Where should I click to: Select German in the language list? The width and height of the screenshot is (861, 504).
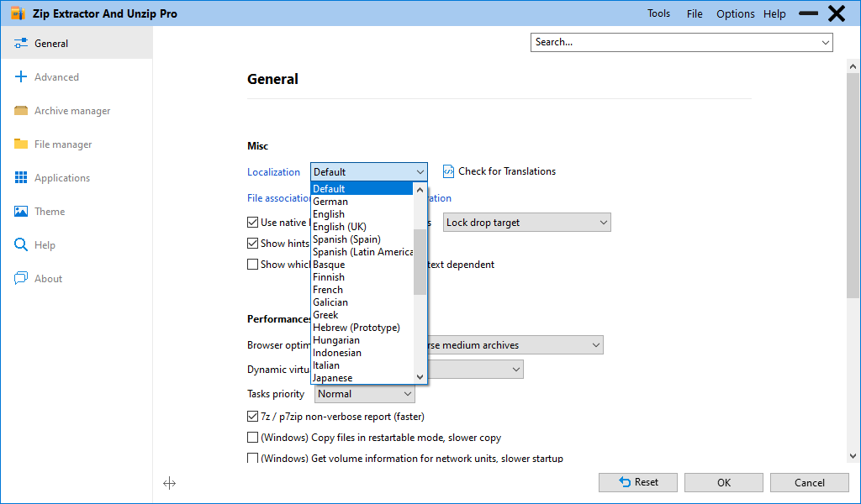(x=362, y=202)
